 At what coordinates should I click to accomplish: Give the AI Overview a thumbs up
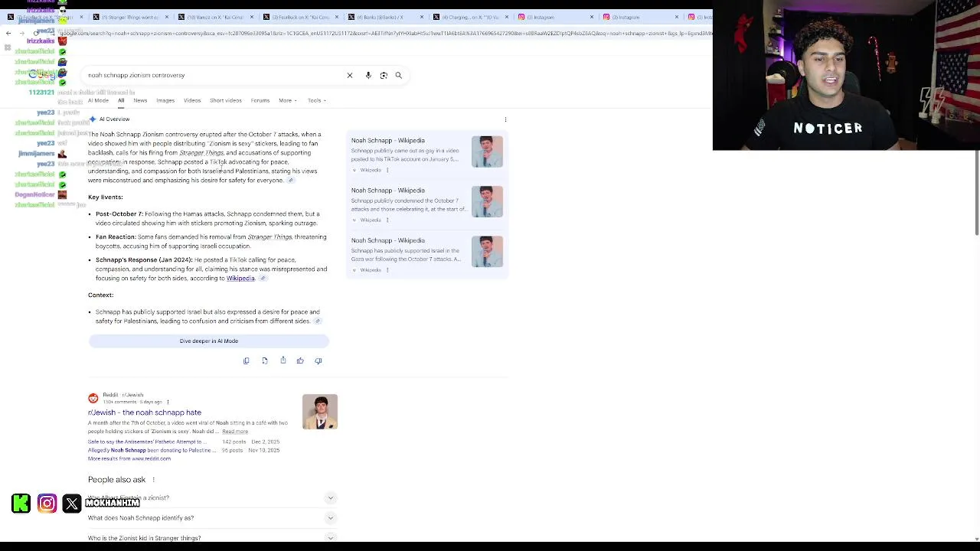pos(300,360)
